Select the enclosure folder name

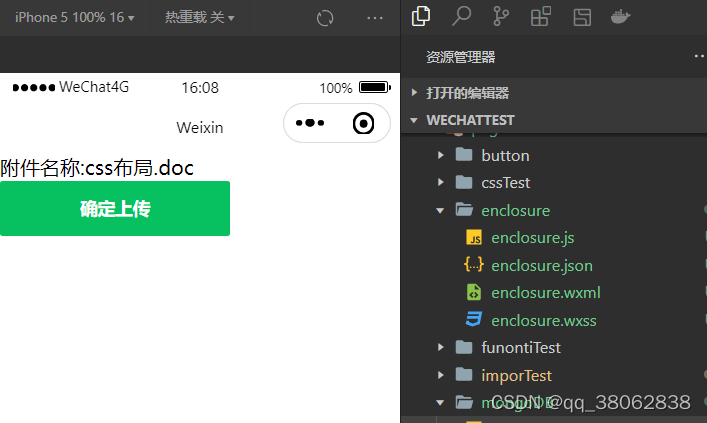(x=515, y=211)
